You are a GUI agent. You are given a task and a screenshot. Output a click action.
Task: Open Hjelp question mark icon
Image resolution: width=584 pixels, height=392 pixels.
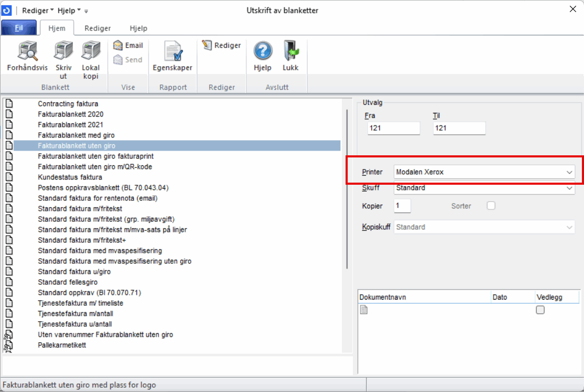(263, 51)
